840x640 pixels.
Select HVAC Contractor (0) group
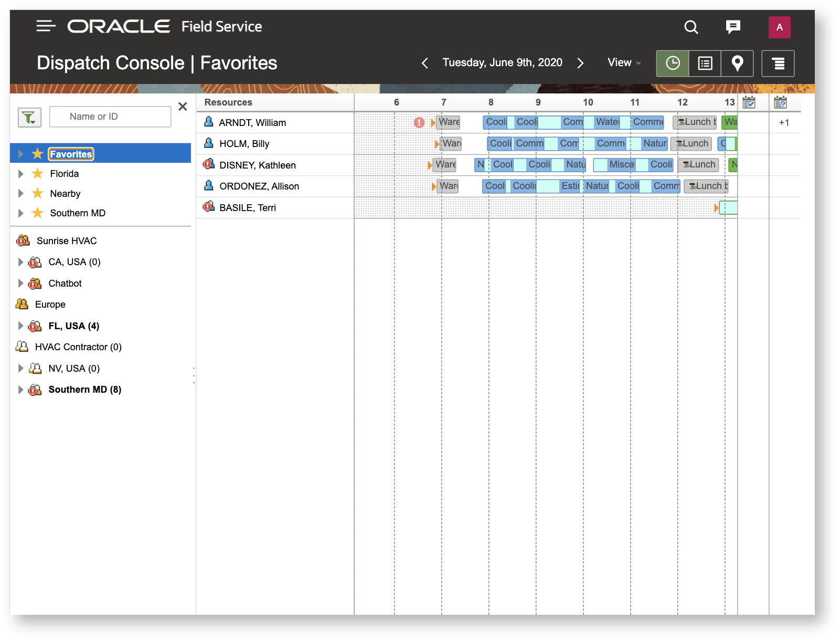click(x=78, y=347)
